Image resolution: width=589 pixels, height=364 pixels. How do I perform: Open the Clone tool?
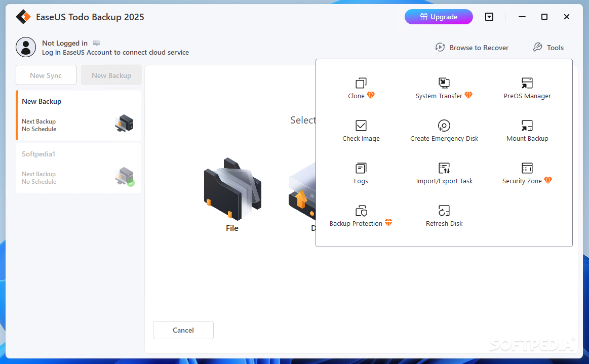(361, 88)
